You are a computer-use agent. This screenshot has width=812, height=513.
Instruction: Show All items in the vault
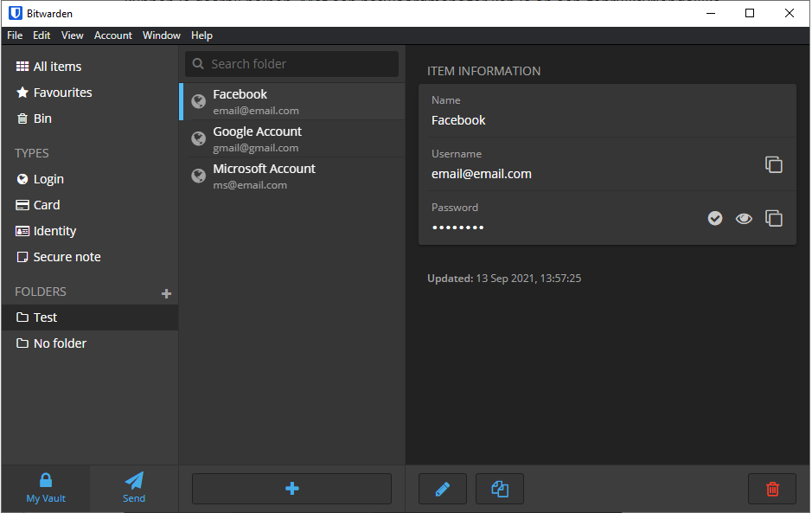(x=48, y=67)
